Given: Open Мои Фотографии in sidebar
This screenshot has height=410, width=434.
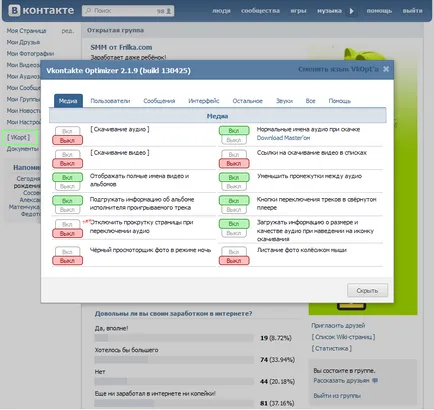Looking at the screenshot, I should coord(30,54).
